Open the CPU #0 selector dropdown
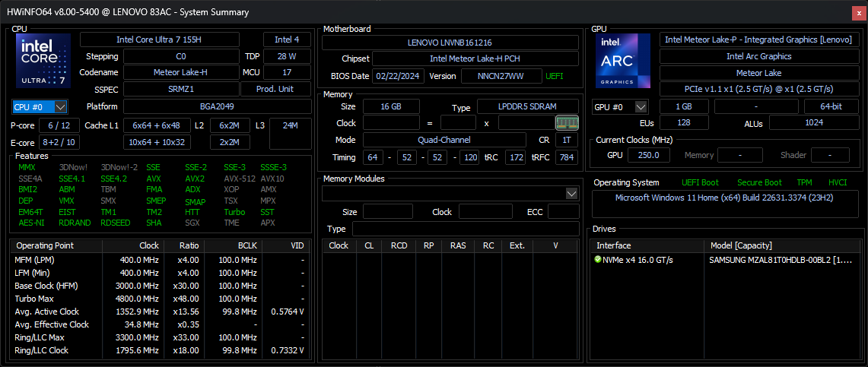Image resolution: width=868 pixels, height=367 pixels. pyautogui.click(x=40, y=107)
